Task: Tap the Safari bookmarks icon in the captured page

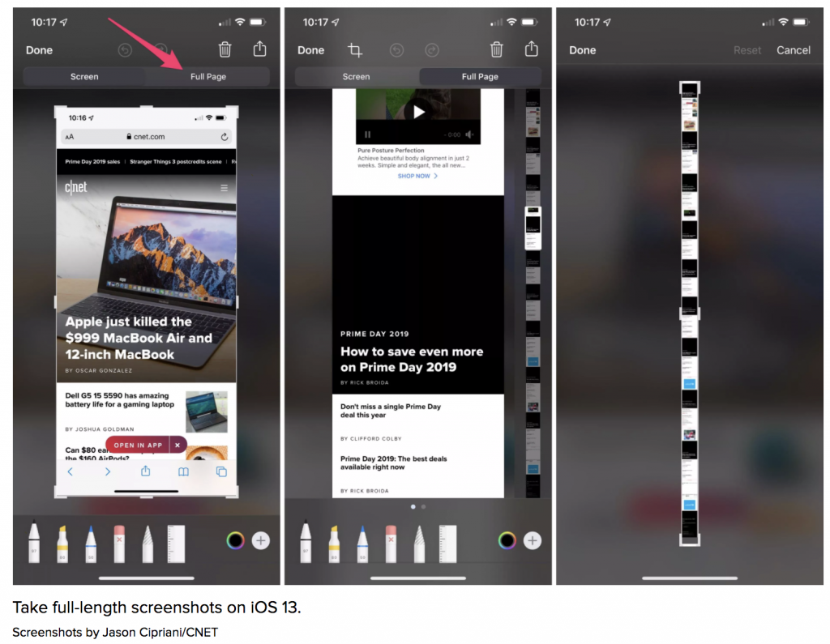Action: (x=183, y=471)
